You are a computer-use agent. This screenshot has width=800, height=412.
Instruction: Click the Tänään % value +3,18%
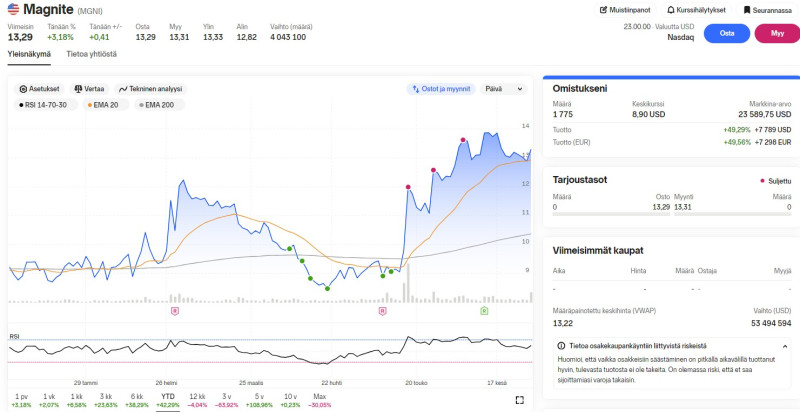tap(61, 37)
